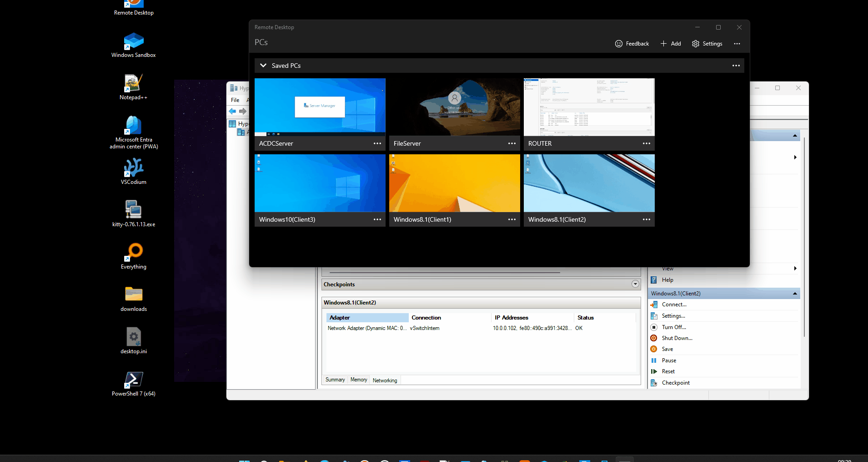Select the Remote Desktop desktop shortcut
868x462 pixels.
click(x=134, y=8)
